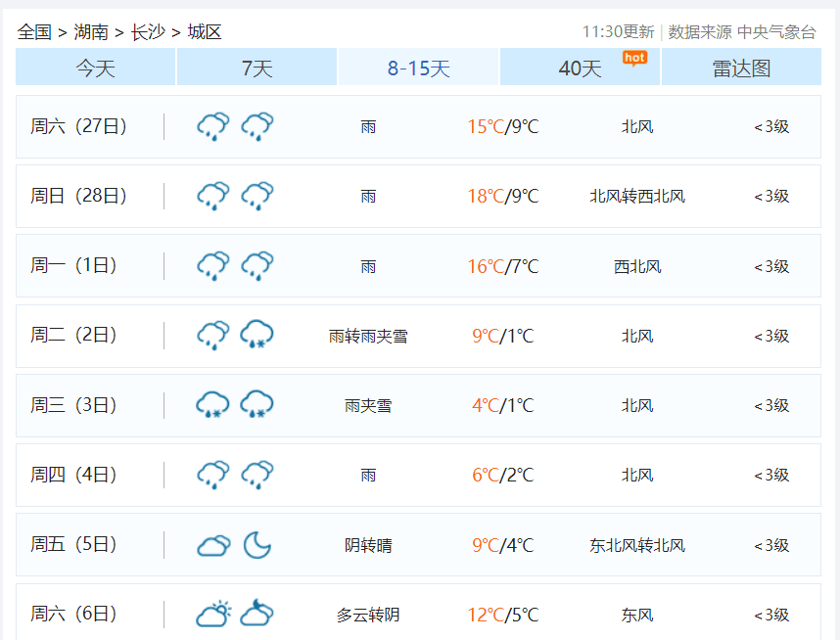Switch to the 7天 forecast view

coord(257,68)
